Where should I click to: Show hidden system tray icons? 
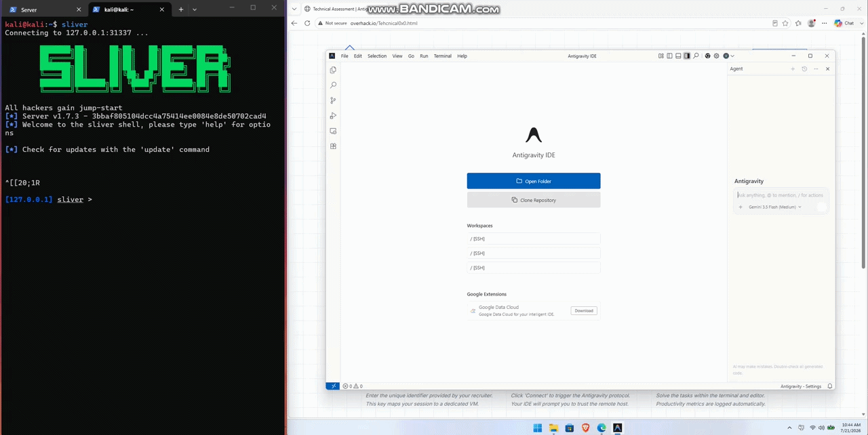click(x=789, y=428)
